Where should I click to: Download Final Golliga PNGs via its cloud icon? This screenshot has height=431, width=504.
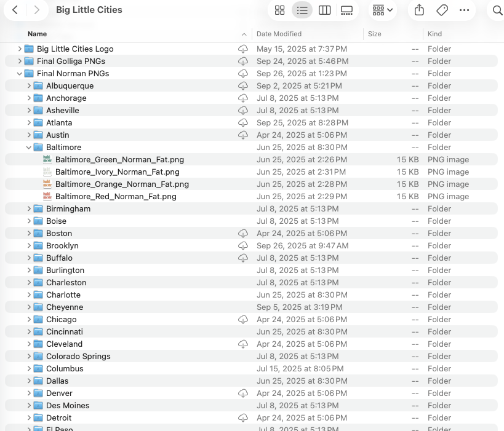pos(243,61)
